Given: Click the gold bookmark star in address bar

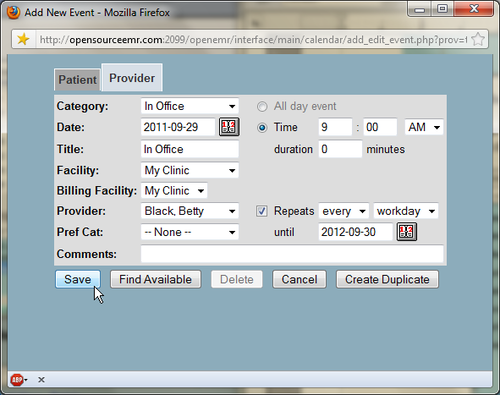Looking at the screenshot, I should pyautogui.click(x=23, y=39).
